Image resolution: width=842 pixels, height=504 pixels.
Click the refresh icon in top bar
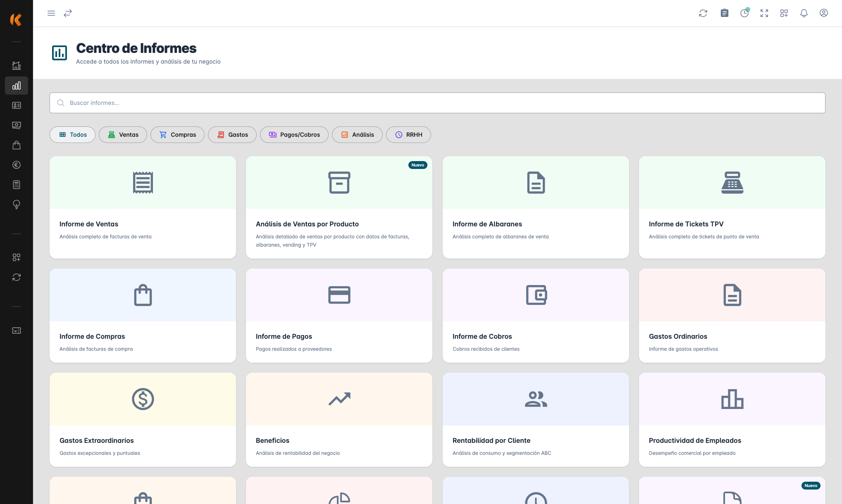click(x=703, y=13)
